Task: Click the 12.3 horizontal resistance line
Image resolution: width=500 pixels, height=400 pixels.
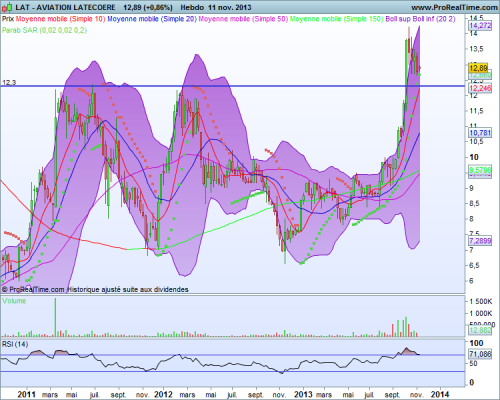Action: (232, 86)
